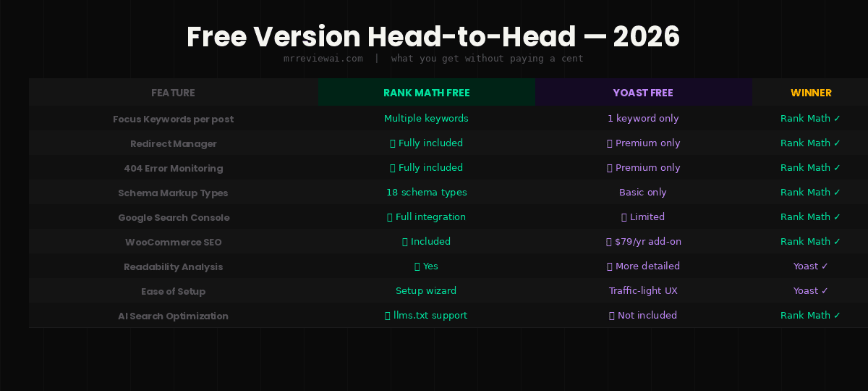Click "Rank Math ✓" winner for Schema Markup Types
Viewport: 868px width, 391px height.
(x=810, y=192)
